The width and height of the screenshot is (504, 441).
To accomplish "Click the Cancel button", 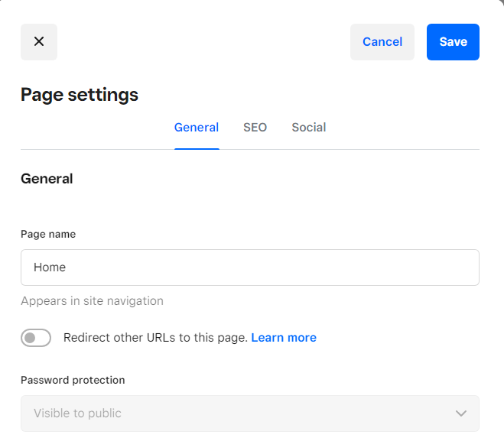I will click(x=382, y=42).
